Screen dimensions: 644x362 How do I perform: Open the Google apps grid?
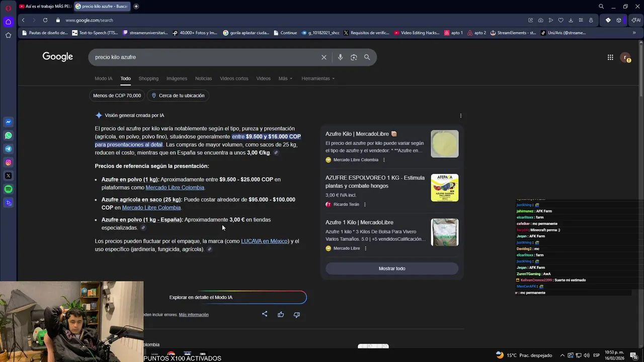(x=610, y=57)
